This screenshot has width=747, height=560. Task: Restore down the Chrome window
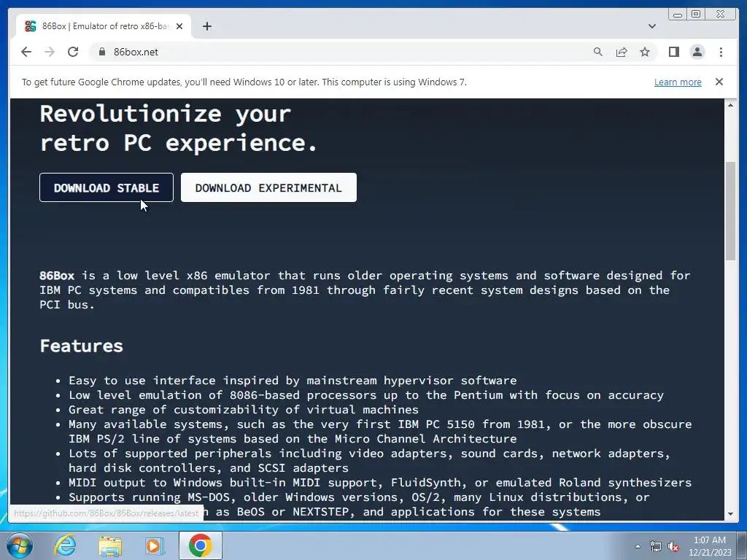click(x=696, y=15)
